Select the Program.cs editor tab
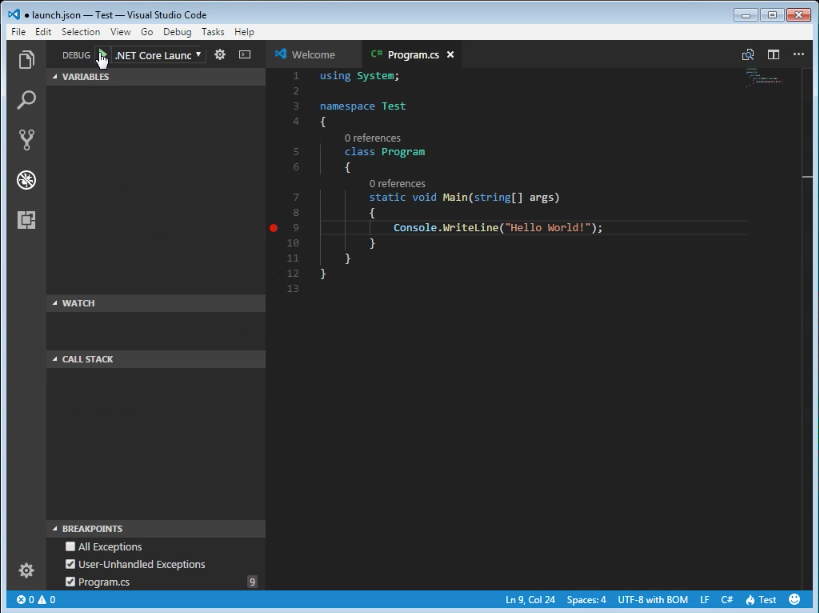Viewport: 819px width, 613px height. click(x=412, y=54)
